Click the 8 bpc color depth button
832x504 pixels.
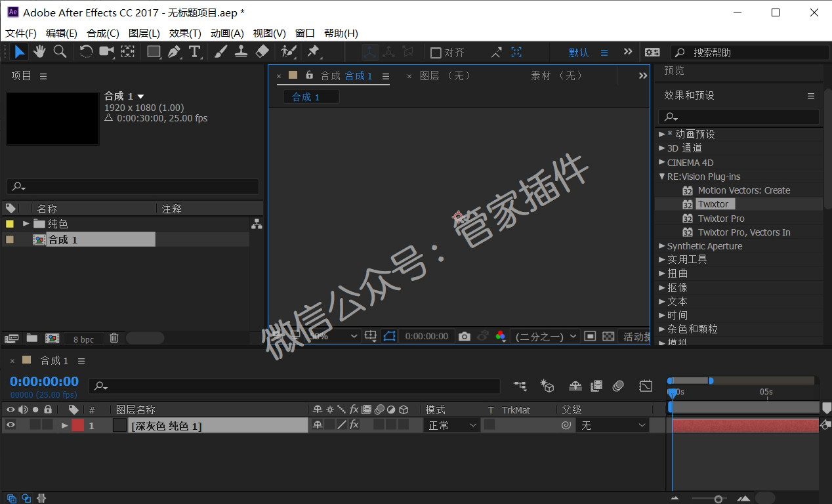tap(83, 339)
